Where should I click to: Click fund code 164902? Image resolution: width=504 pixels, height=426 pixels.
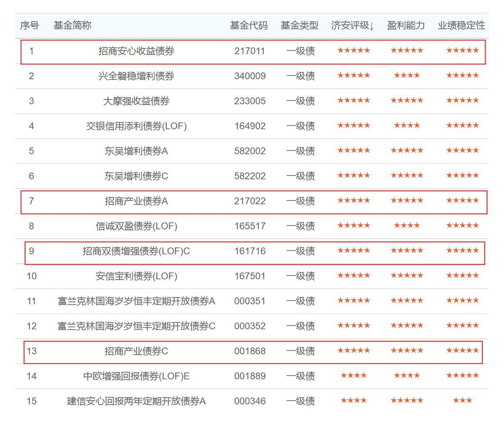click(x=250, y=126)
